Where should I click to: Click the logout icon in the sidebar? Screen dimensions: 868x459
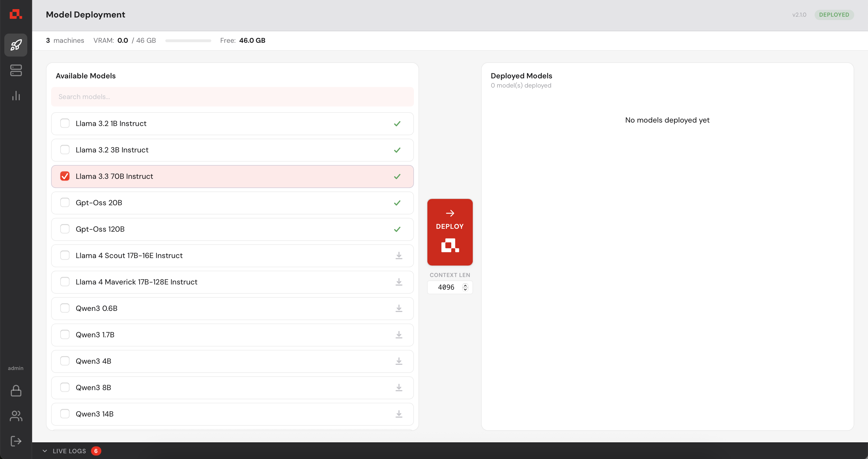[16, 441]
